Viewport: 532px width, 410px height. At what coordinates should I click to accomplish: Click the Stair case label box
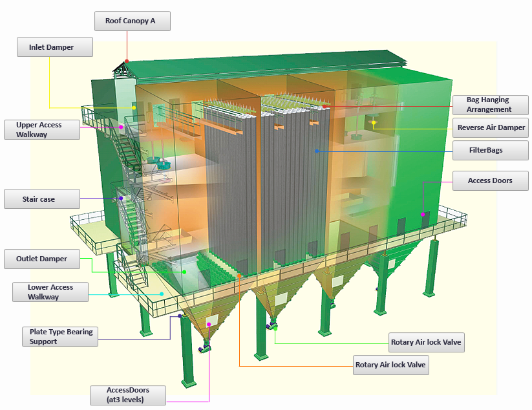[41, 199]
